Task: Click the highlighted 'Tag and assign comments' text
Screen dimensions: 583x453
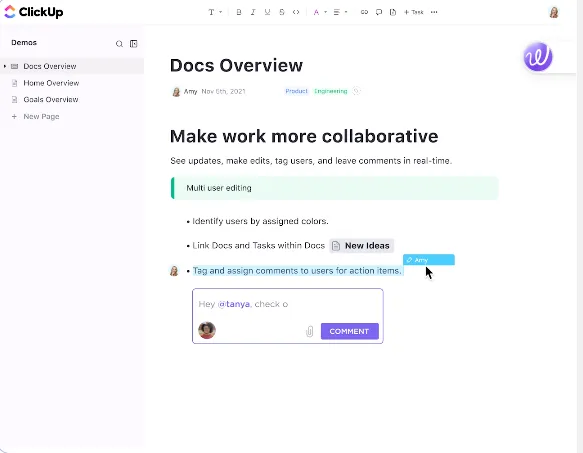Action: [x=297, y=271]
